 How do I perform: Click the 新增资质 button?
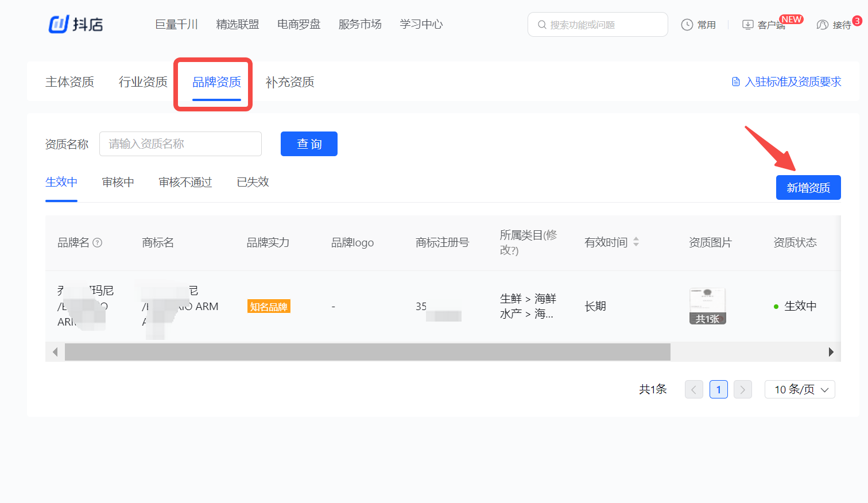point(808,187)
